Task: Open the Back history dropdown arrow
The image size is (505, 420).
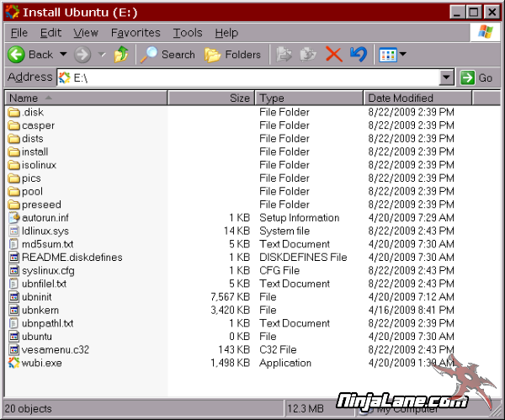Action: pyautogui.click(x=63, y=54)
